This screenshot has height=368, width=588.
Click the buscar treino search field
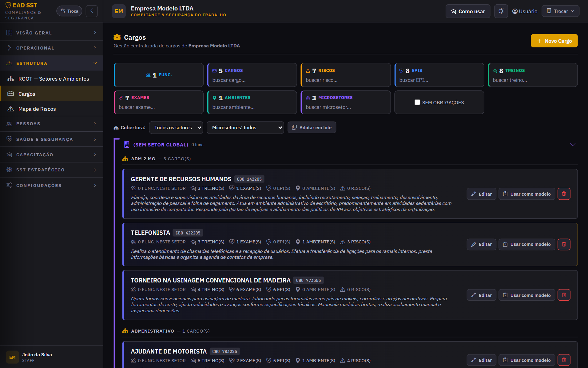tap(533, 80)
